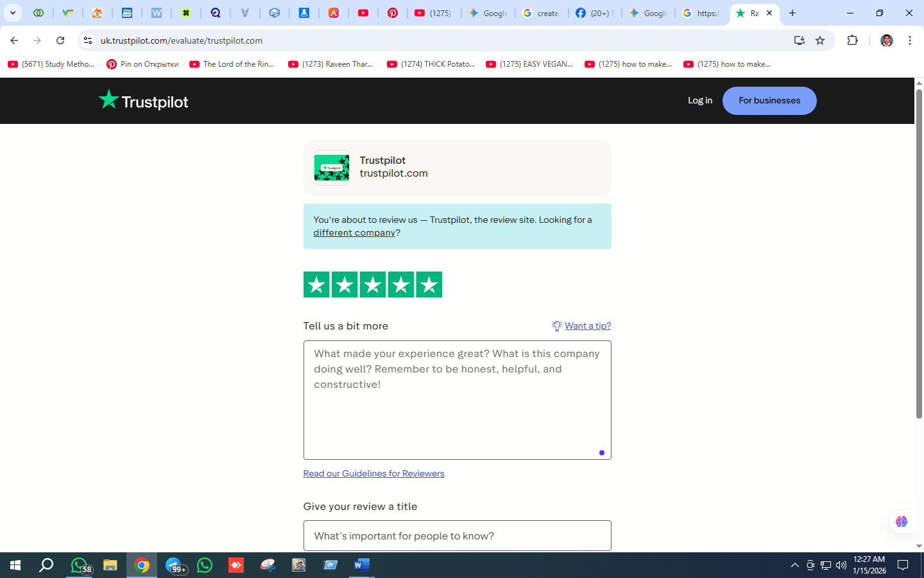Open 'The Lord of the Rin...' bookmark

232,64
